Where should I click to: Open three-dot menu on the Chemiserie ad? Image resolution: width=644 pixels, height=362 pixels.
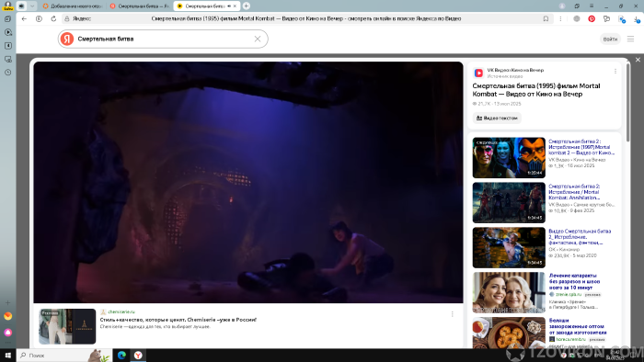tap(453, 314)
